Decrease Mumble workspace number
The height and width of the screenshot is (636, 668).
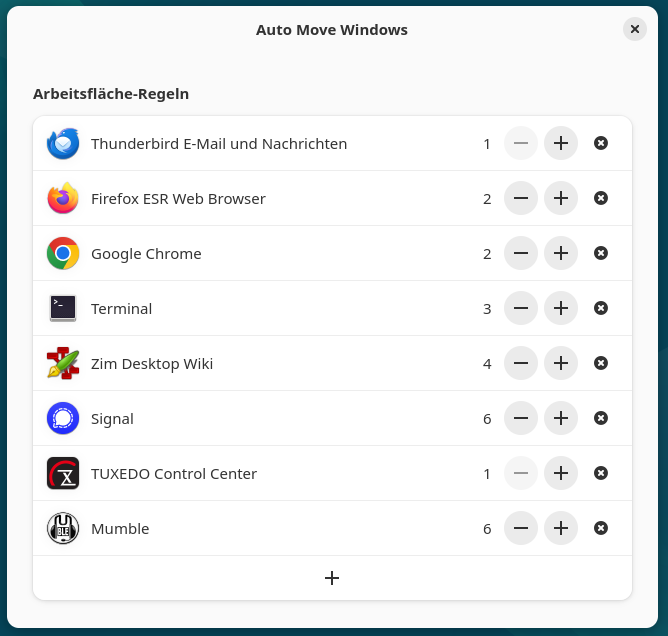click(x=521, y=528)
